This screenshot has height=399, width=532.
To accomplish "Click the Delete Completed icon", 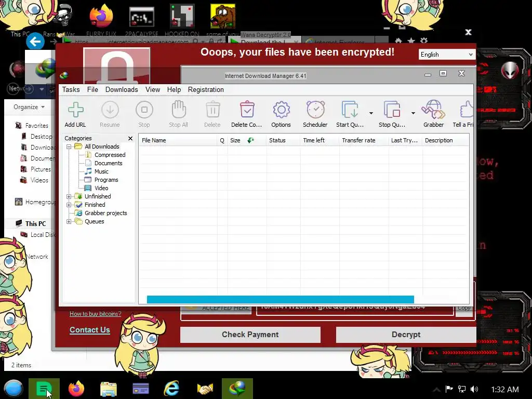I will [x=247, y=109].
